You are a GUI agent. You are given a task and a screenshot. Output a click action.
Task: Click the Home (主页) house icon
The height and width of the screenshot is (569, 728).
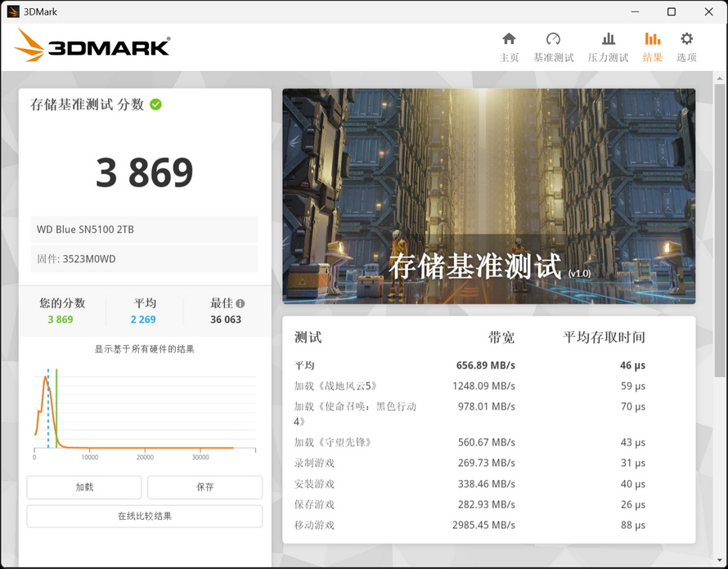[x=509, y=39]
